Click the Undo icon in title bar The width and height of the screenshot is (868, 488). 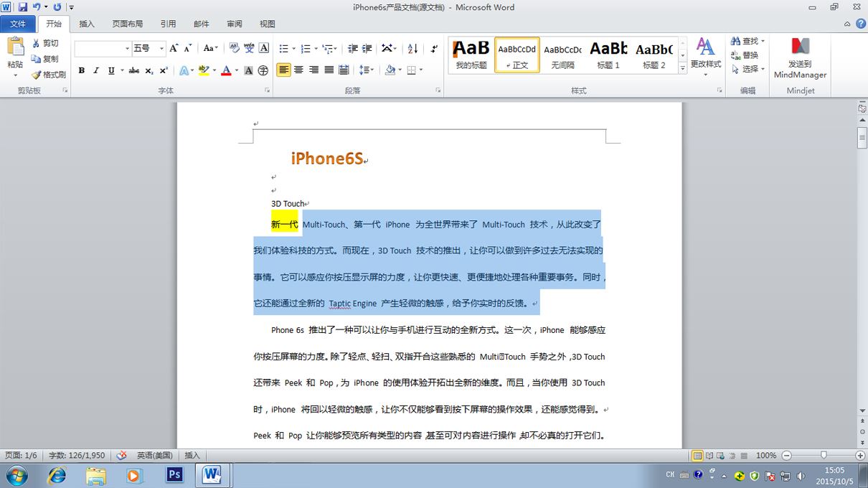tap(36, 7)
